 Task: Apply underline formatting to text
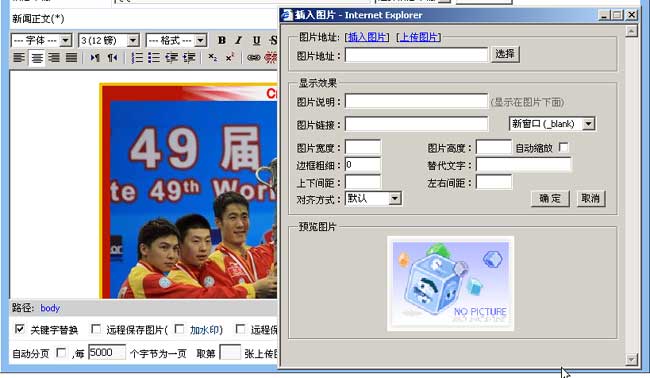pyautogui.click(x=256, y=40)
